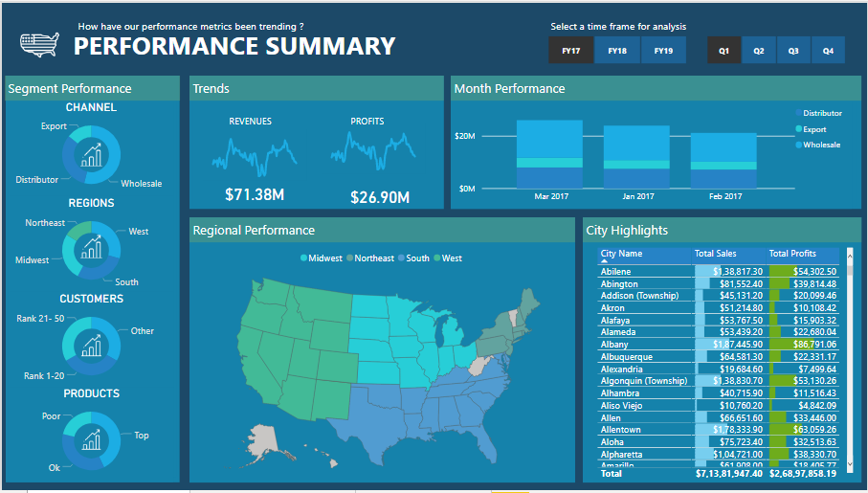Sort by the City Name column header
Screen dimensions: 868x493
tap(622, 254)
